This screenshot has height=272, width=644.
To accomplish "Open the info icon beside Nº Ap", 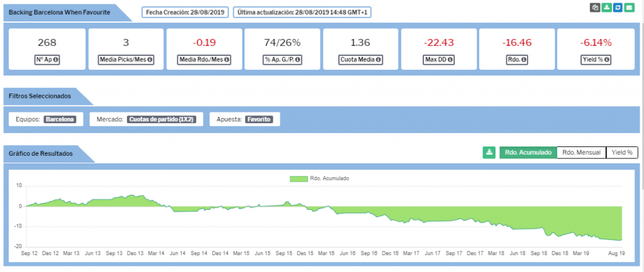I will (56, 61).
